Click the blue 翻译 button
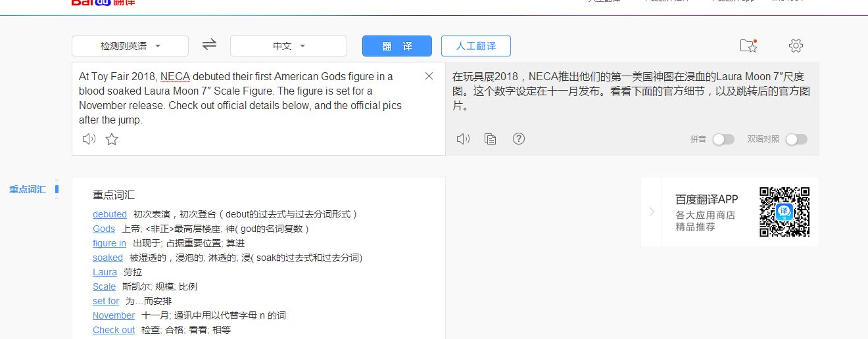Screen dimensions: 868x339 tap(397, 46)
